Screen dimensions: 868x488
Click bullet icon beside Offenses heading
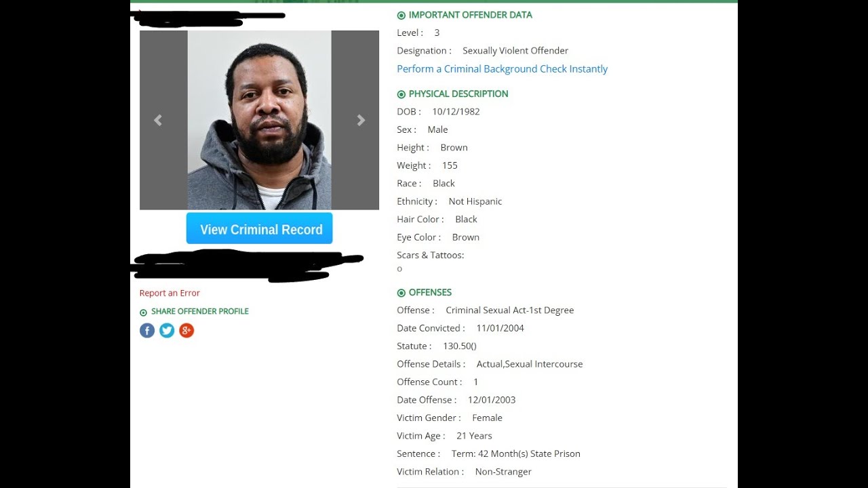coord(401,293)
